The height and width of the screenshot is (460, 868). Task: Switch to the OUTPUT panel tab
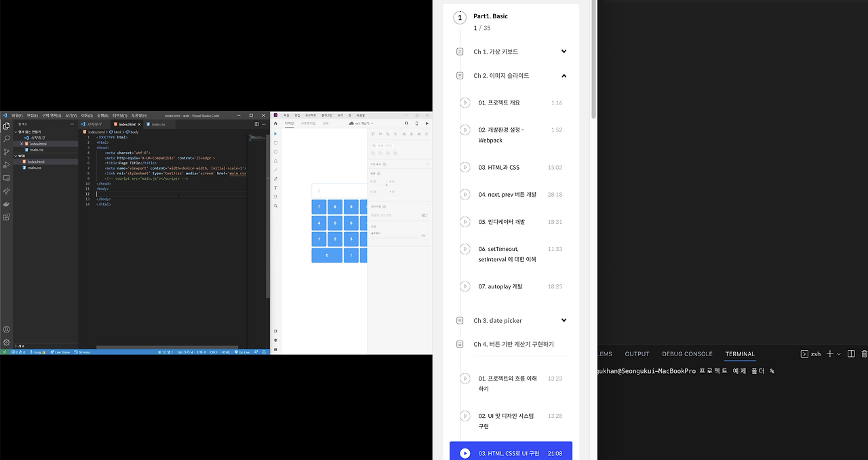[637, 354]
